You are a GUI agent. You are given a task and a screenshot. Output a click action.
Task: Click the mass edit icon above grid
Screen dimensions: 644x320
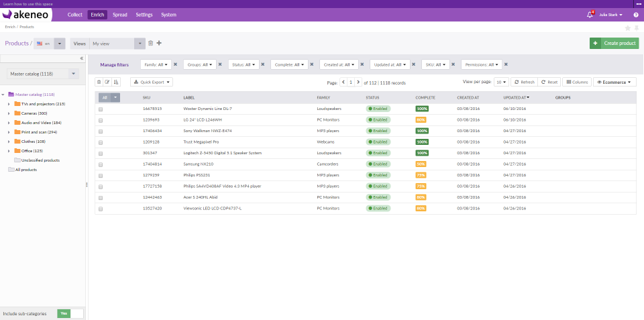(107, 82)
